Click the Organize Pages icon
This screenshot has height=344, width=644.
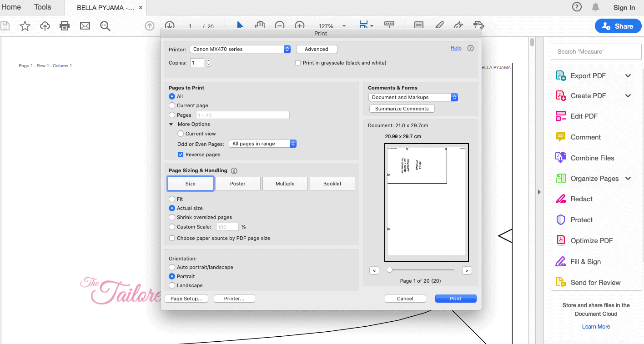[561, 179]
